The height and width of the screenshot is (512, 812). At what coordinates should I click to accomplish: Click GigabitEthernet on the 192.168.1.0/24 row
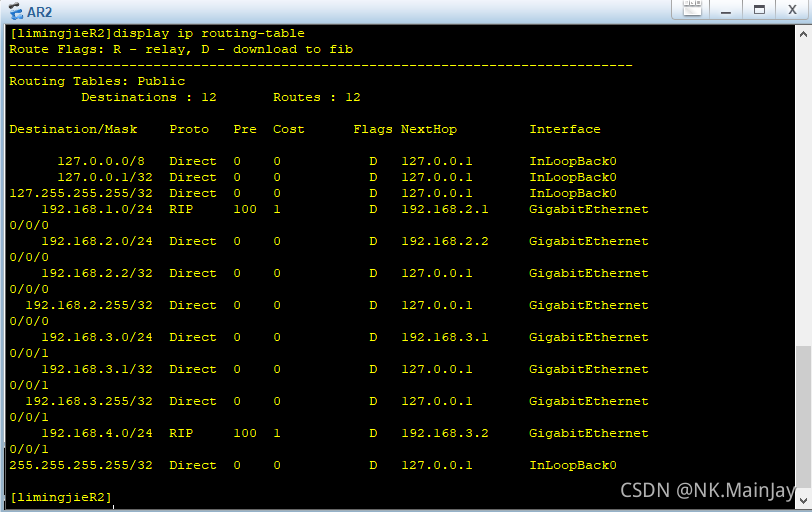click(x=589, y=210)
